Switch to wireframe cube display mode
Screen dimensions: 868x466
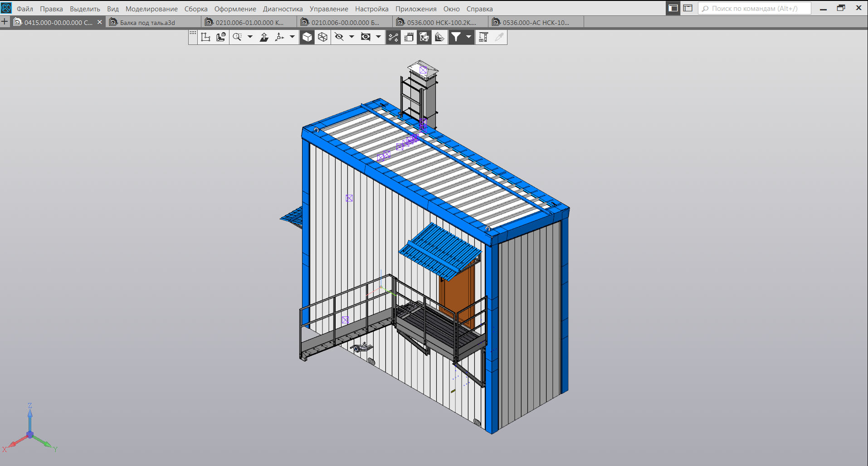322,37
